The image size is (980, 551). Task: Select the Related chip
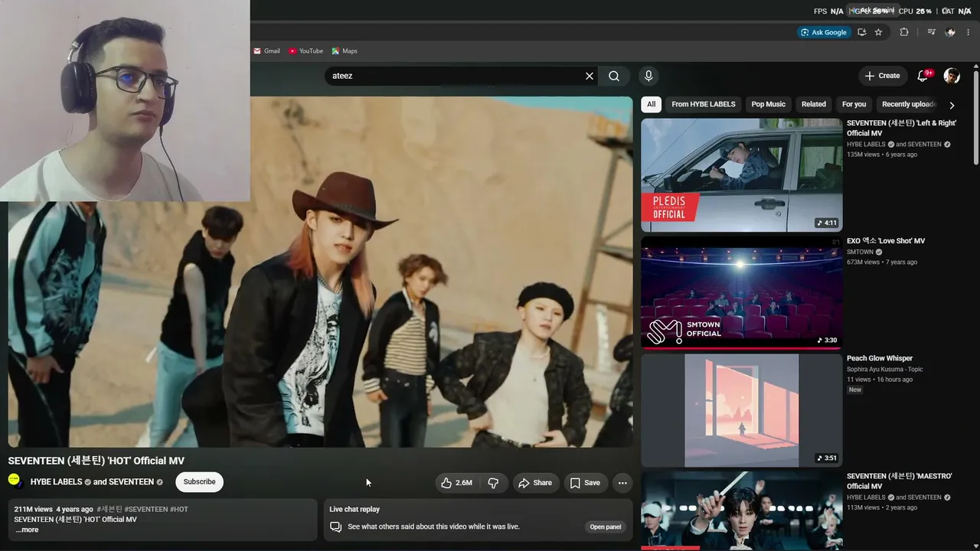(x=814, y=104)
